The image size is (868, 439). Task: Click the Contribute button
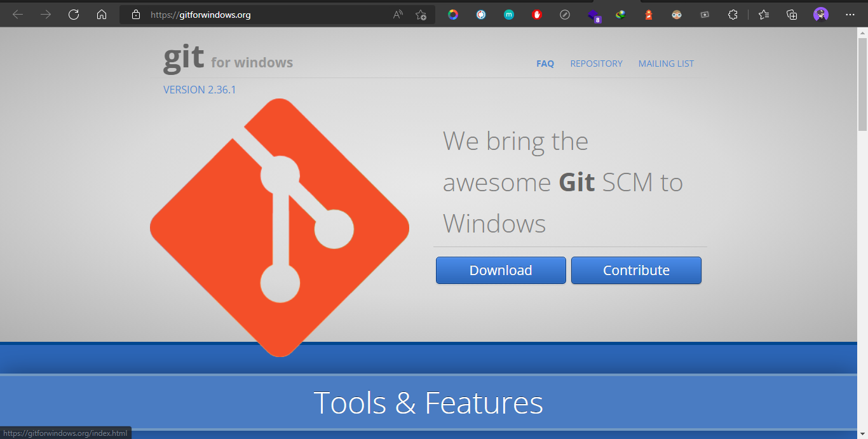(x=636, y=270)
